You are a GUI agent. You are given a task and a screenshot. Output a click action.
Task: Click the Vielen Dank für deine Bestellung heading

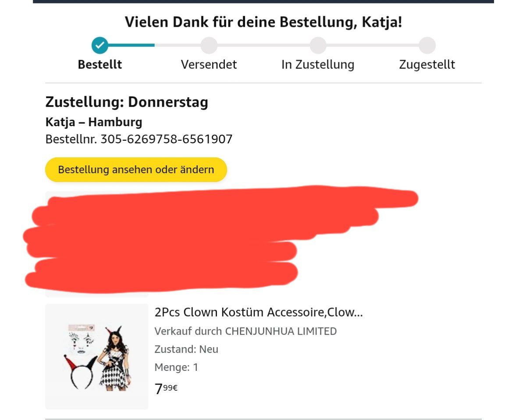tap(263, 22)
